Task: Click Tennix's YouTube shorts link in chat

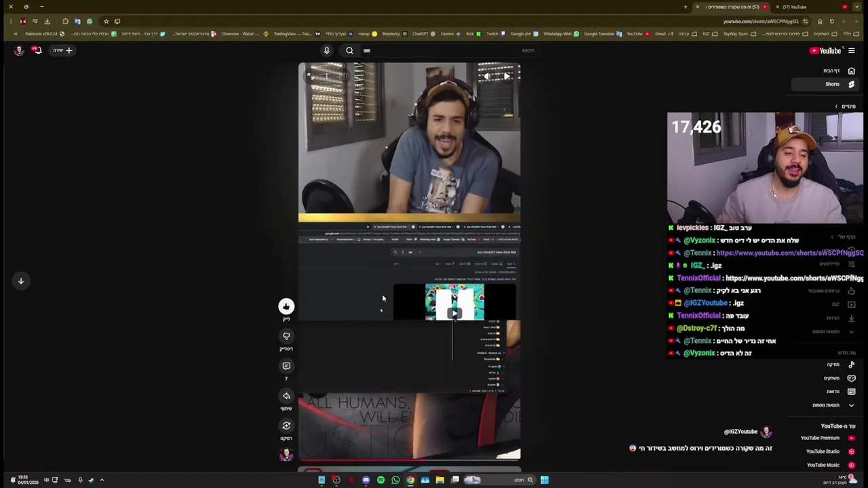Action: pyautogui.click(x=789, y=253)
